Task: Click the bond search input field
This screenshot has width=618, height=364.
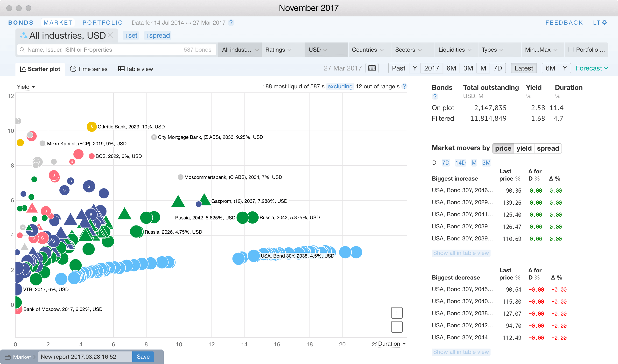Action: [117, 50]
